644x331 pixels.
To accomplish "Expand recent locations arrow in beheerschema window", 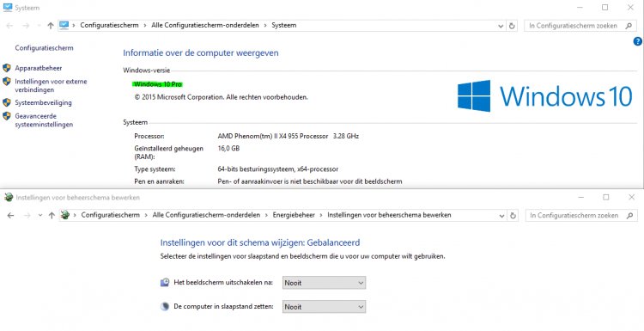I will (x=40, y=215).
